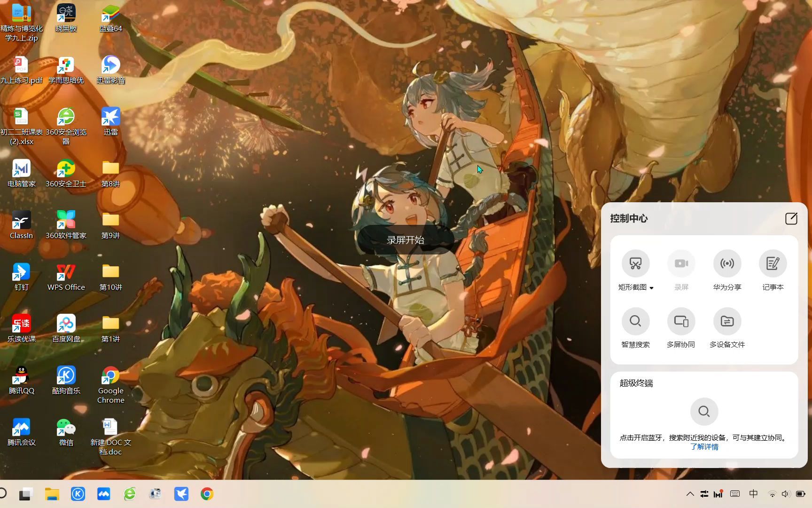
Task: Select the 迅雷 desktop shortcut
Action: tap(111, 122)
